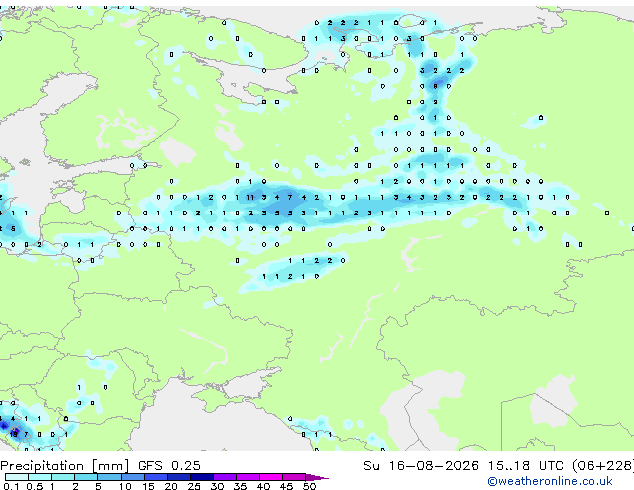The width and height of the screenshot is (634, 490).
Task: Open the weatheronline.co.uk copyright link
Action: click(549, 481)
